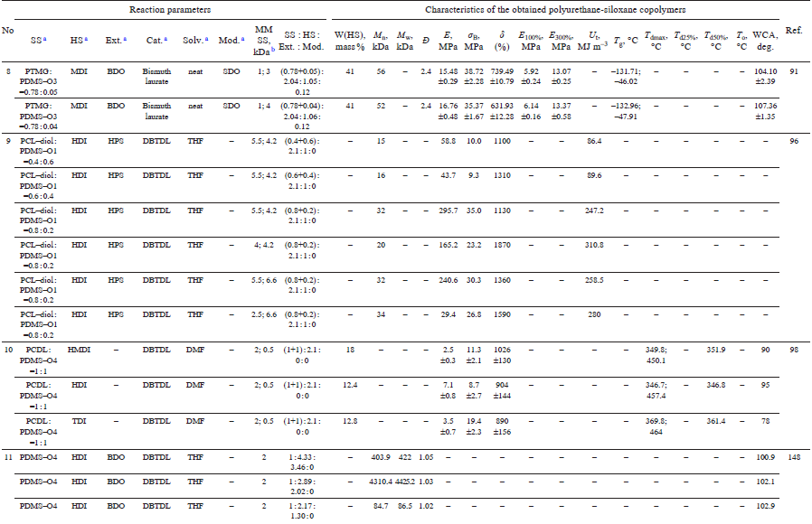812x524 pixels.
Task: Select Td50% value 361.4
Action: [715, 421]
